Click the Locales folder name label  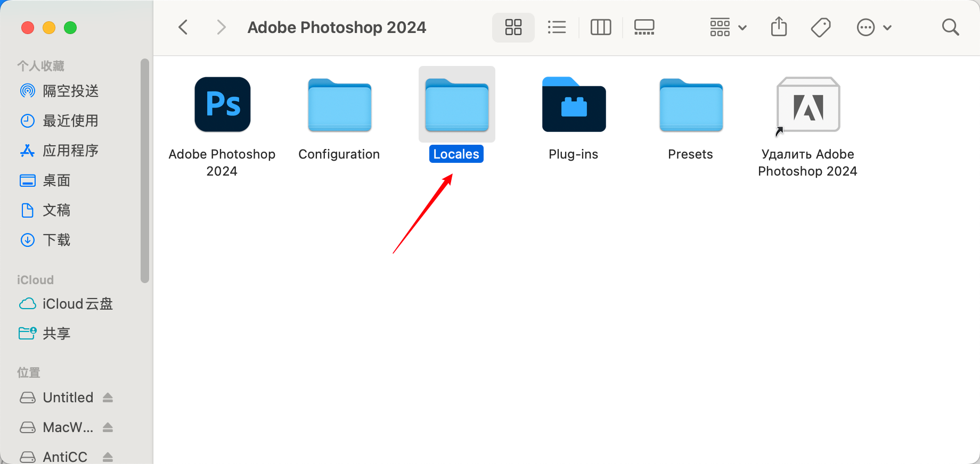click(x=456, y=154)
